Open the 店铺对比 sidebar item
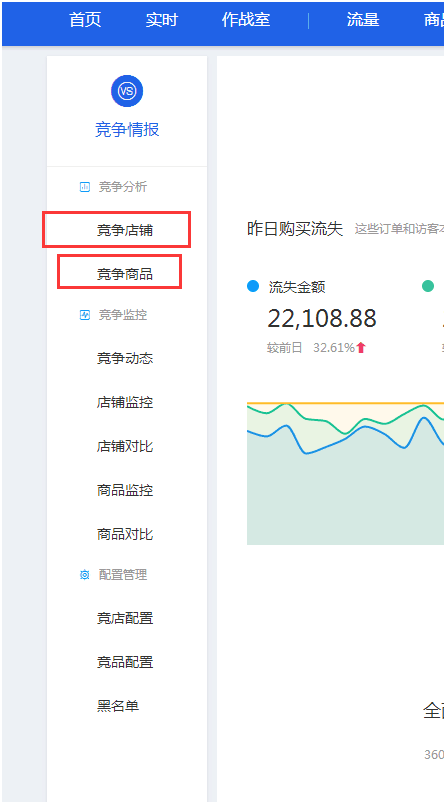The height and width of the screenshot is (804, 446). click(x=125, y=447)
